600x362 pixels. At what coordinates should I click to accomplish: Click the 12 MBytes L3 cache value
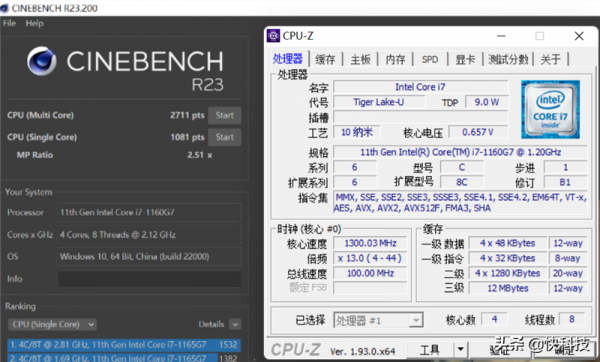507,288
